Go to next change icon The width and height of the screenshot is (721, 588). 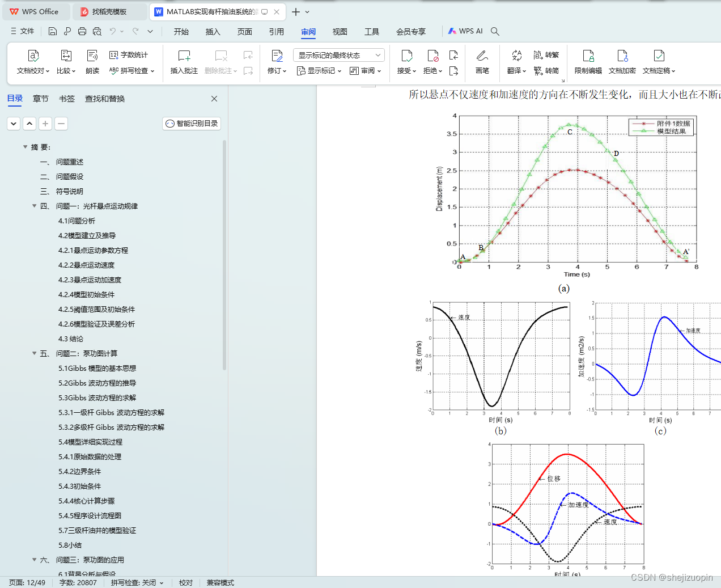coord(453,71)
